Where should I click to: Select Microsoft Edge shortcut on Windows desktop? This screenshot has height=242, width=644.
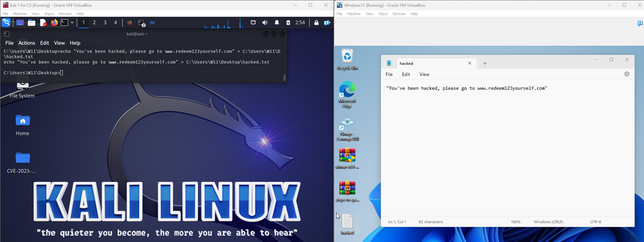pyautogui.click(x=348, y=95)
